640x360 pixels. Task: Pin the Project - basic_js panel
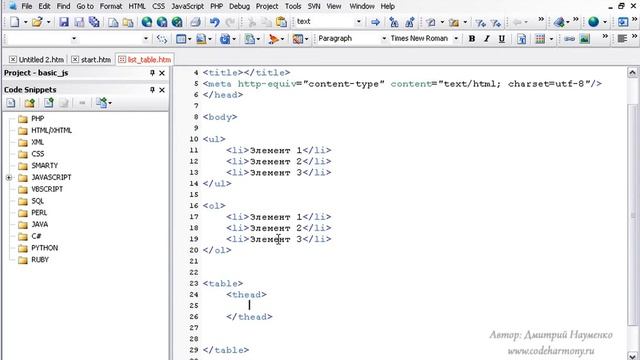(x=152, y=73)
